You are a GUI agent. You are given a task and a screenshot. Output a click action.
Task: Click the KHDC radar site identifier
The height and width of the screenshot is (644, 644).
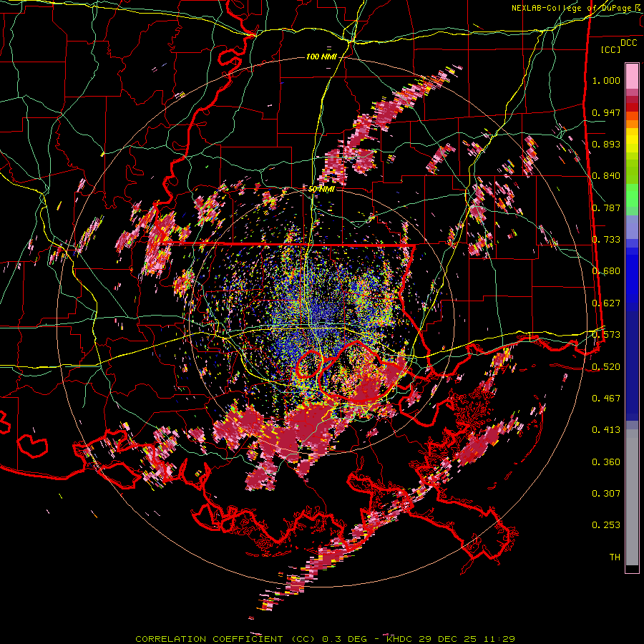[x=401, y=639]
